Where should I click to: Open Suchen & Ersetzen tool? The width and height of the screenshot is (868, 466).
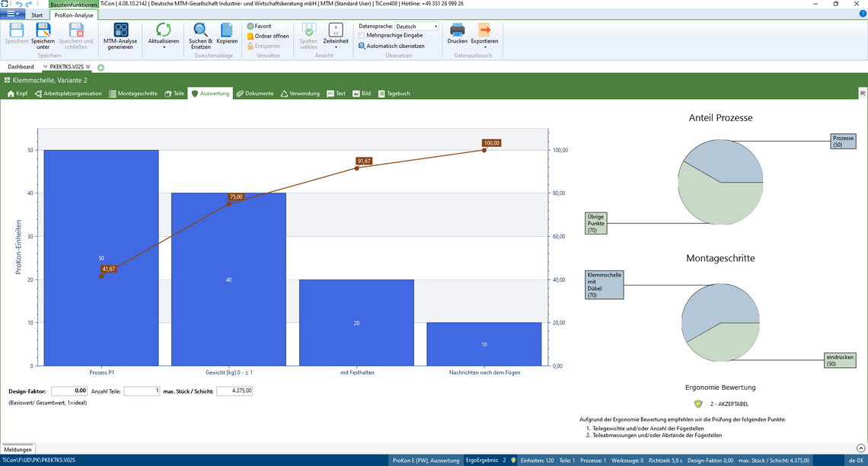(200, 30)
